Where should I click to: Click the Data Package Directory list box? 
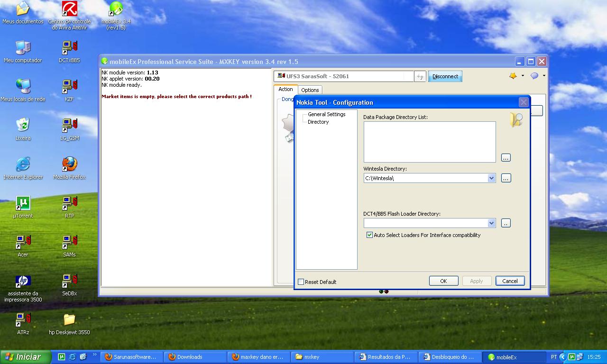(430, 142)
